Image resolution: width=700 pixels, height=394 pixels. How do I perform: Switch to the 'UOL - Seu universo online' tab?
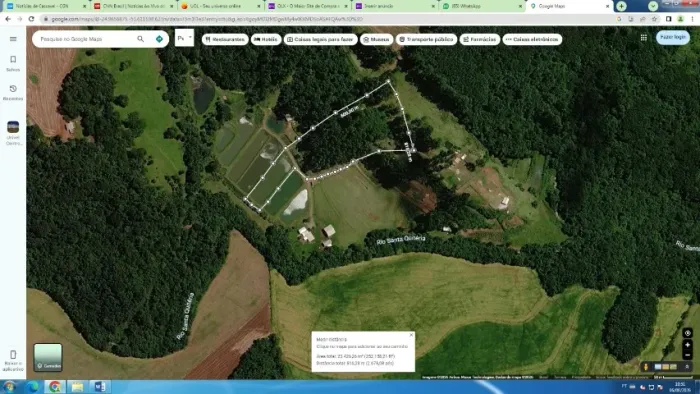[220, 6]
